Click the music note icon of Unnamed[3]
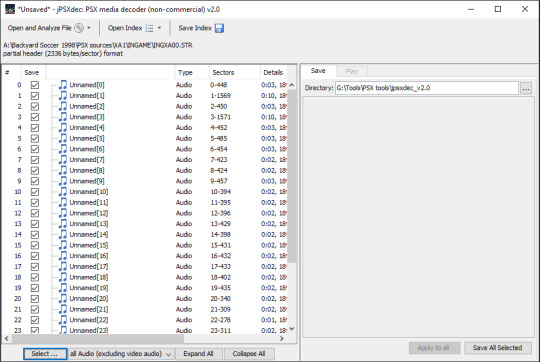This screenshot has height=362, width=540. tap(63, 117)
